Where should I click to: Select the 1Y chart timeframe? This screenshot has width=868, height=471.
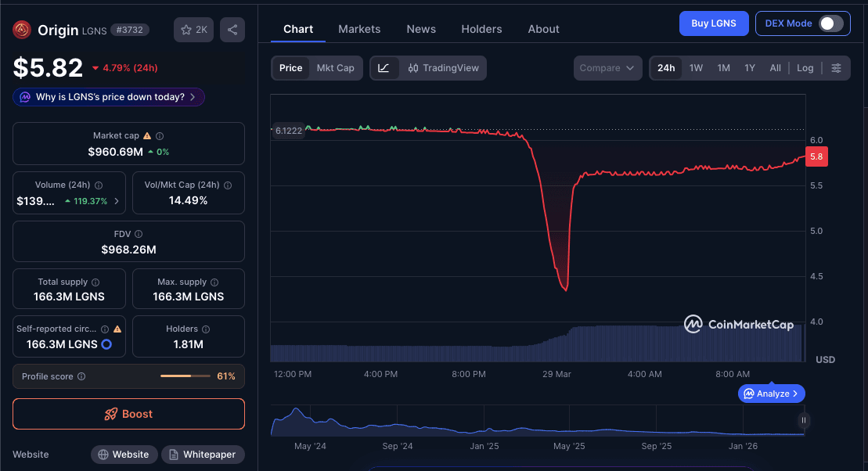point(749,68)
